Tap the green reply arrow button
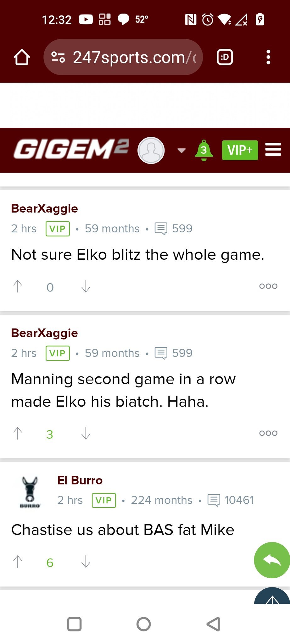Screen dimensions: 290x644 [x=271, y=560]
